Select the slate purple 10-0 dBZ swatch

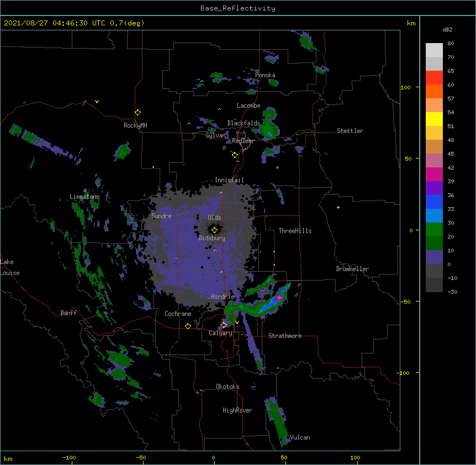[434, 257]
